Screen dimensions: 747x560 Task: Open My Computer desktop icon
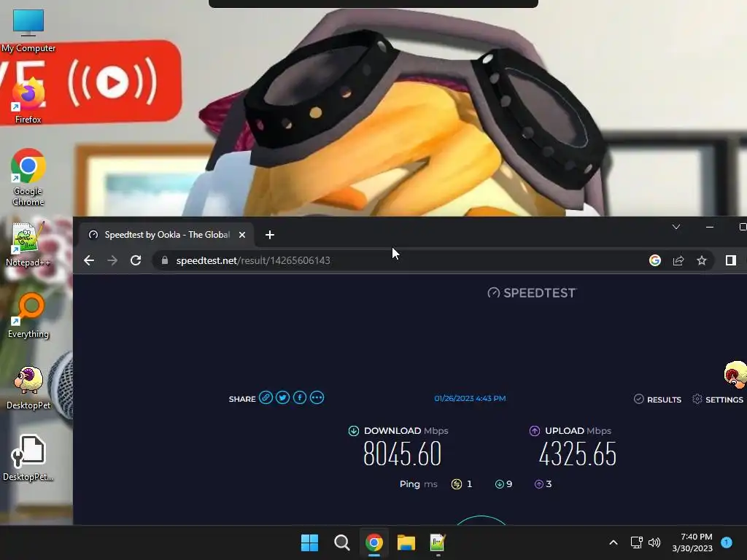pos(28,29)
